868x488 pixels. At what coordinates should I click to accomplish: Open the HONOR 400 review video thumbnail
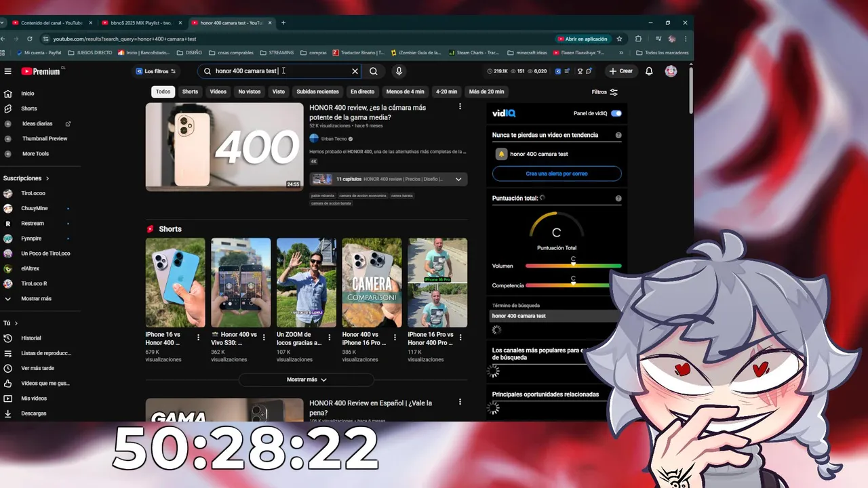click(224, 146)
